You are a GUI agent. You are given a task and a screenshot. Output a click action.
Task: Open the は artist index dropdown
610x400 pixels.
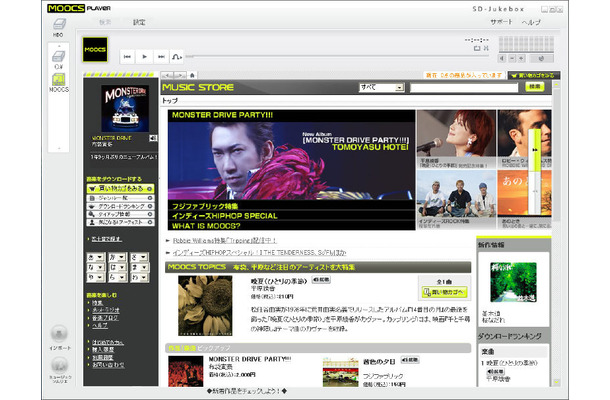117,267
